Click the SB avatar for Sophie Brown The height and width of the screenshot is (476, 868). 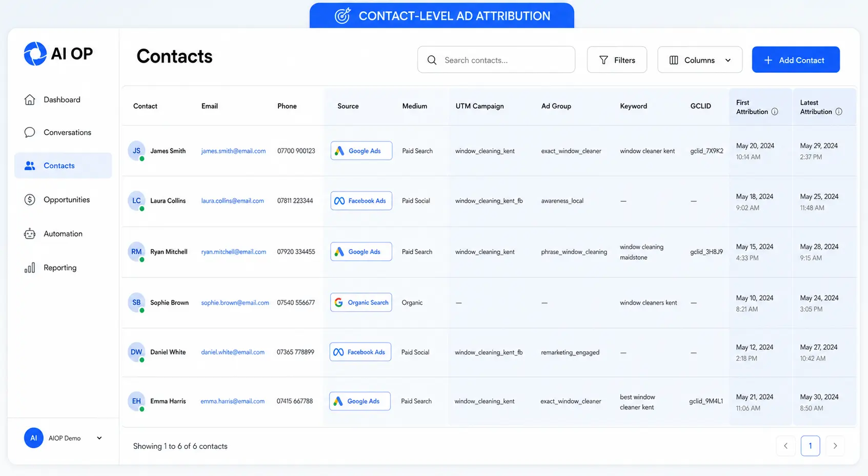click(x=136, y=302)
